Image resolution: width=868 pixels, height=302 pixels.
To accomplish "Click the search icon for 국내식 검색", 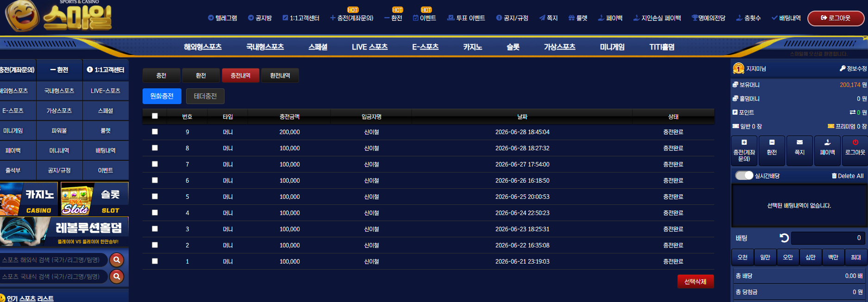I will 117,277.
